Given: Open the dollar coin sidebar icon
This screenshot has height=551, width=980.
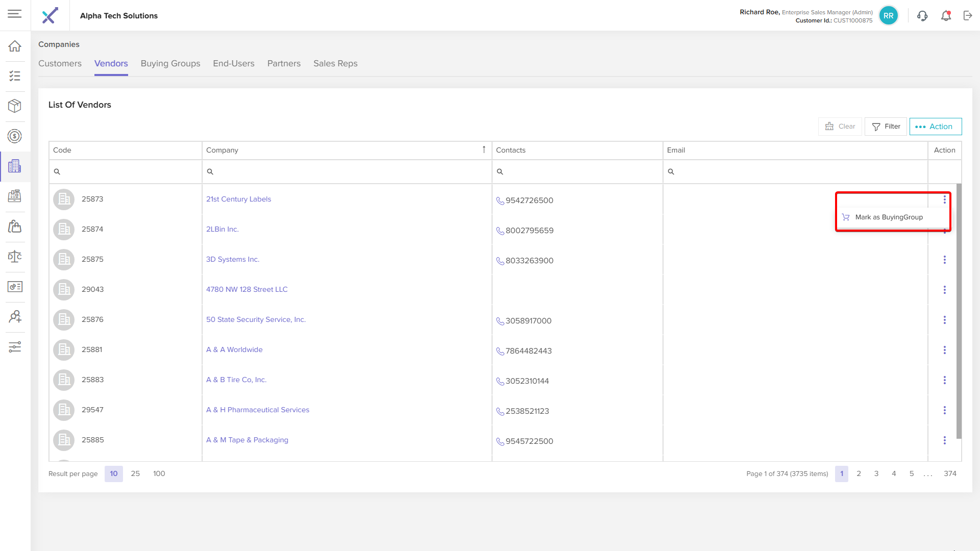Looking at the screenshot, I should [15, 136].
